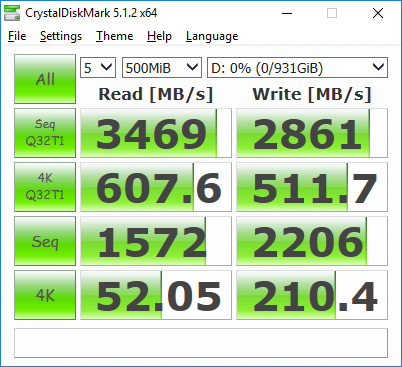Open the test count dropdown showing 5
The image size is (402, 367).
98,68
